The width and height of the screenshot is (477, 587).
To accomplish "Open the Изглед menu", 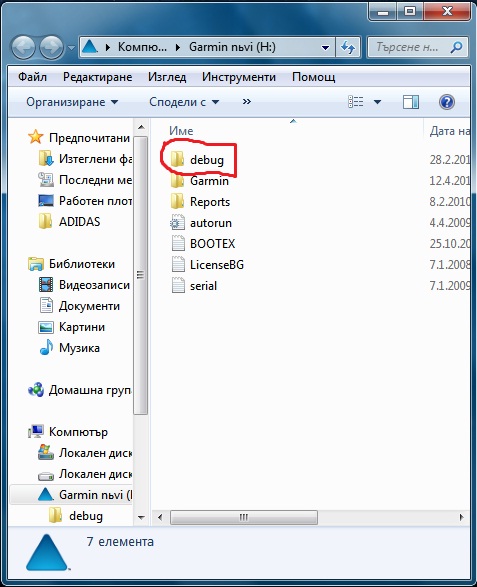I will [167, 77].
